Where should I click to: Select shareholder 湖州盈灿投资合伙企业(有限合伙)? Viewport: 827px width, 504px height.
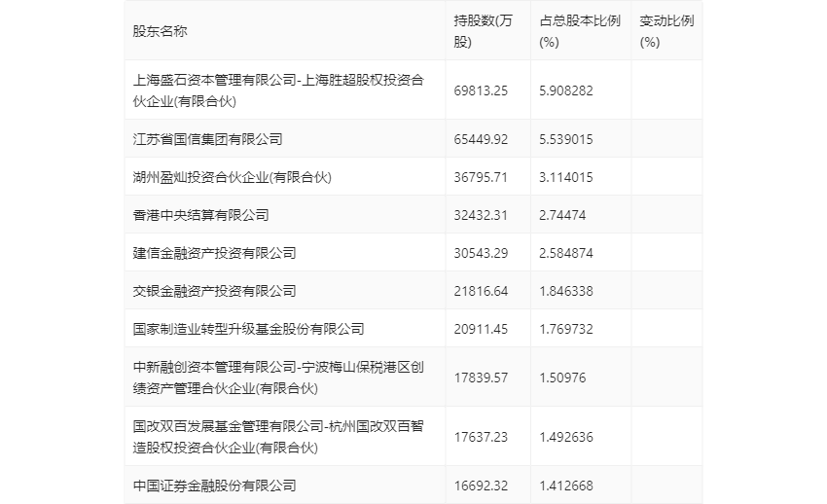pos(233,177)
